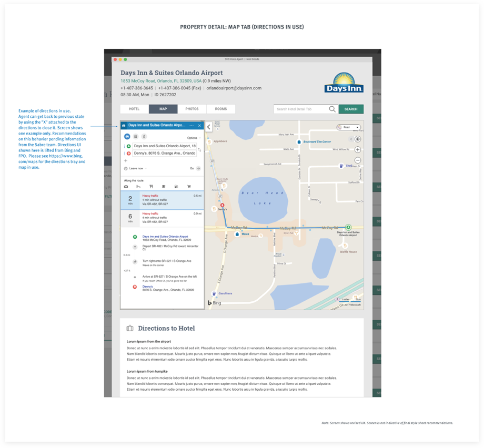Click Arrive at SR-527 step
The width and height of the screenshot is (484, 448).
[x=169, y=278]
